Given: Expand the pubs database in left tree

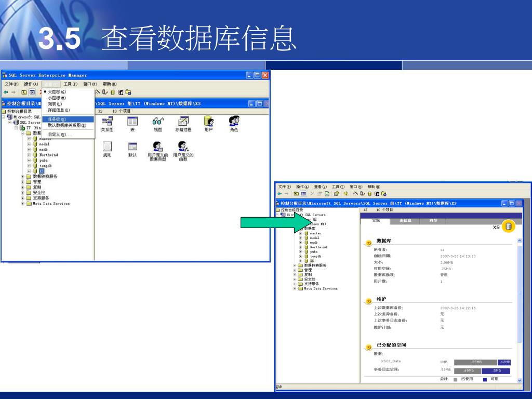Looking at the screenshot, I should pos(29,161).
